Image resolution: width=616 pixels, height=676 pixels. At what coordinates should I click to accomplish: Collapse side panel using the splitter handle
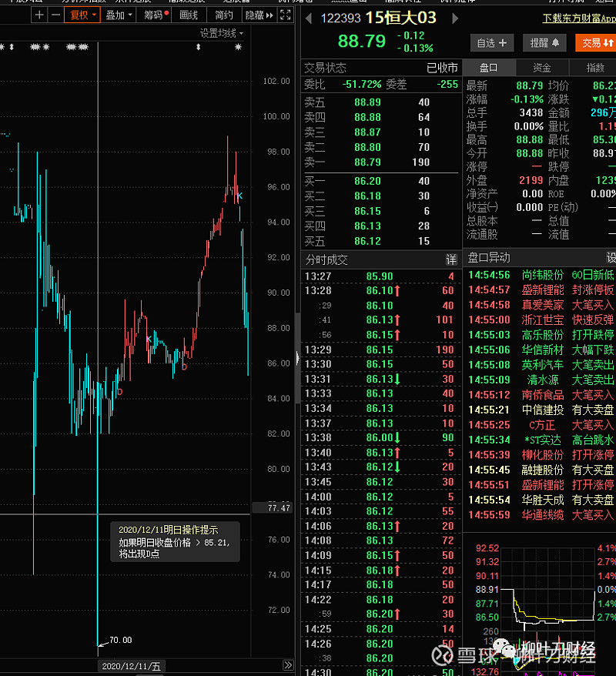tap(297, 358)
